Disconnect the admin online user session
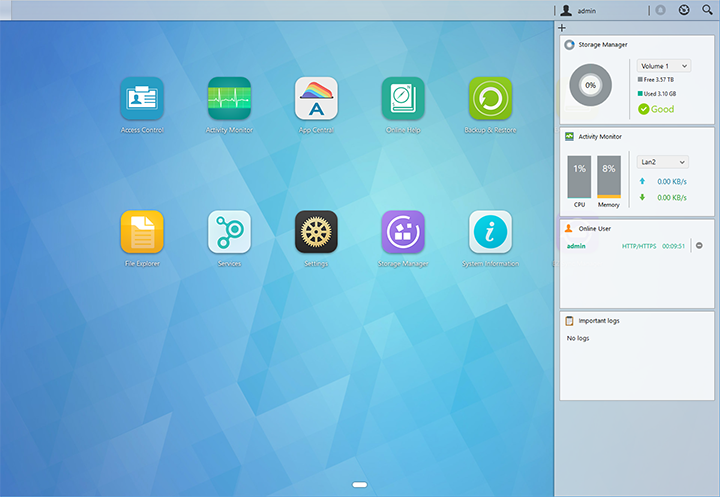Screen dimensions: 720x497 pyautogui.click(x=699, y=246)
